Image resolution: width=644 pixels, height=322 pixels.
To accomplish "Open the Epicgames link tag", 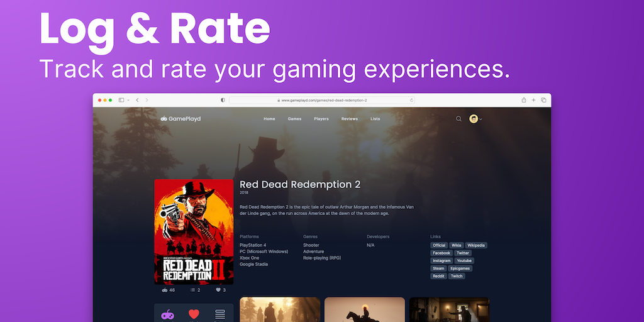I will click(460, 269).
